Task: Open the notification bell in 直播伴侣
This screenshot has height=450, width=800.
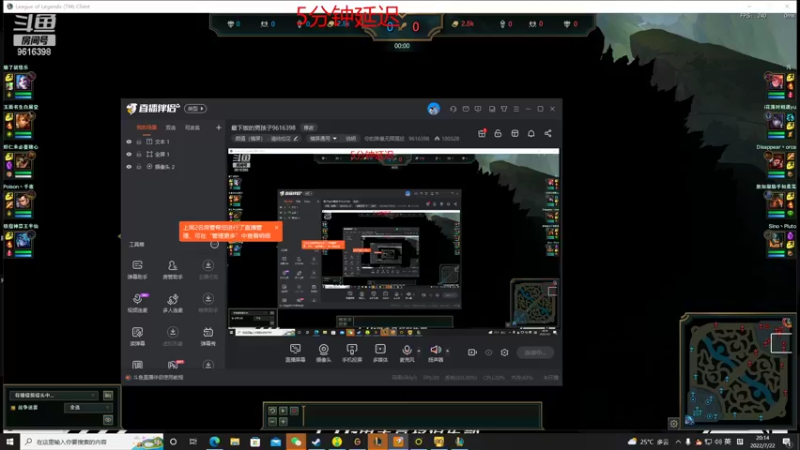Action: click(531, 133)
